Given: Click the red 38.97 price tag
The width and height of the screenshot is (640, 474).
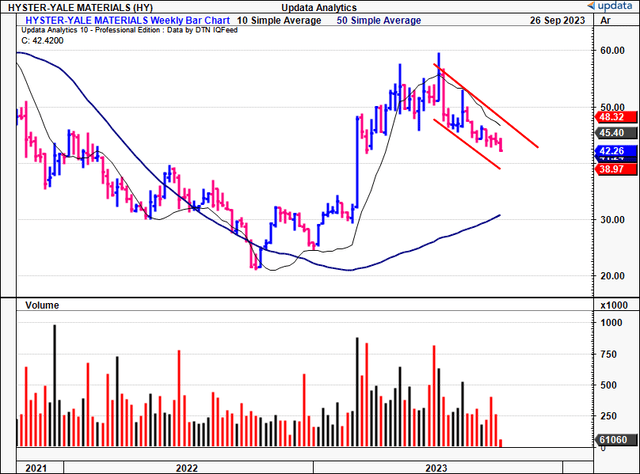Looking at the screenshot, I should click(x=616, y=169).
